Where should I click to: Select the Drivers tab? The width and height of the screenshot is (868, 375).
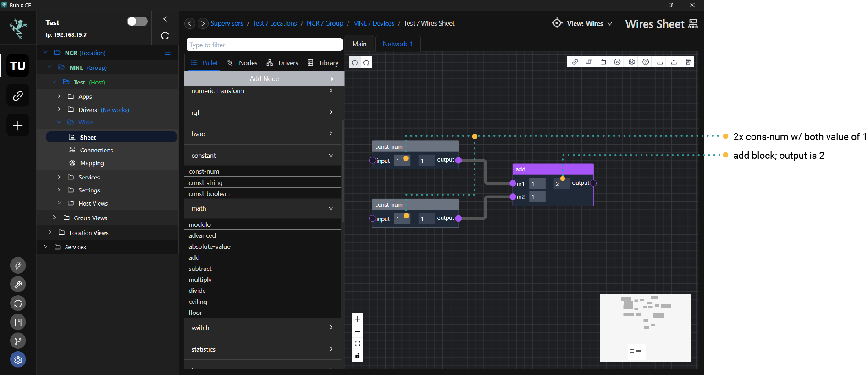click(282, 63)
